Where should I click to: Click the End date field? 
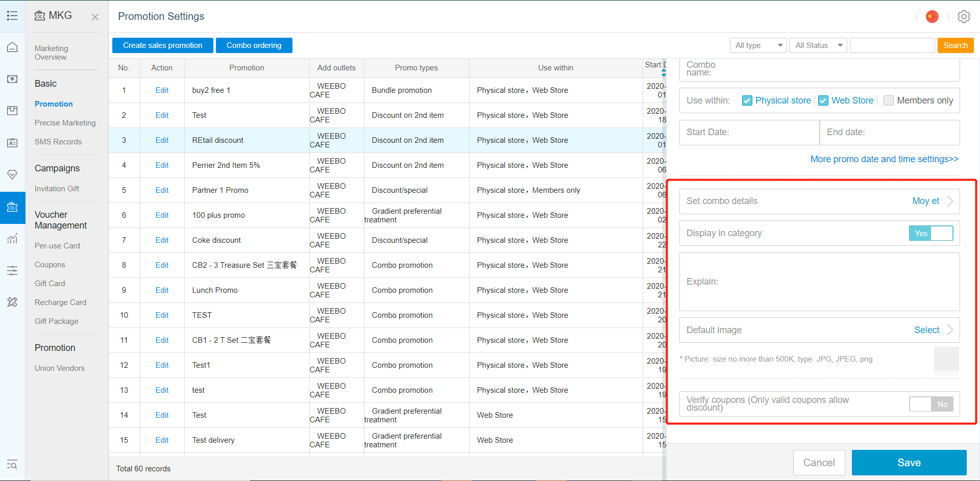890,133
